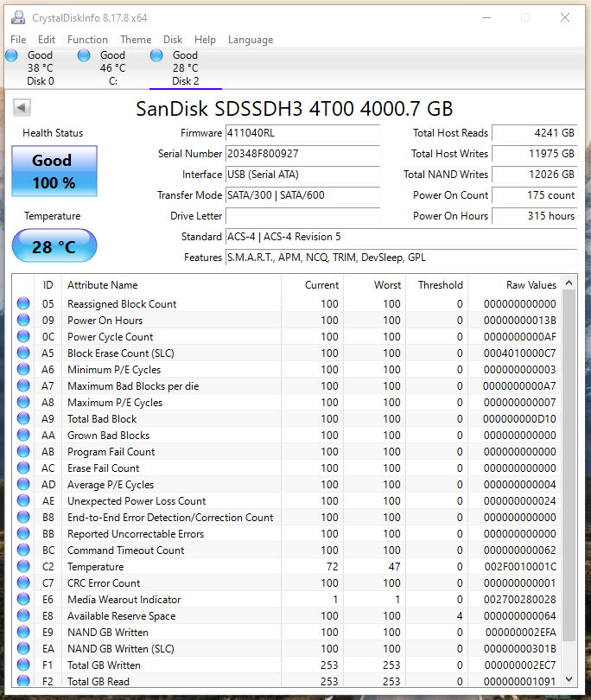Open the Language menu
This screenshot has height=700, width=591.
[250, 40]
